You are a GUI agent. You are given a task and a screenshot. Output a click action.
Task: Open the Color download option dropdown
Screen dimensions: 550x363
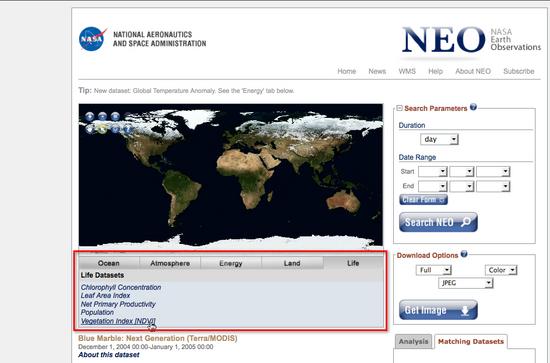[x=501, y=270]
